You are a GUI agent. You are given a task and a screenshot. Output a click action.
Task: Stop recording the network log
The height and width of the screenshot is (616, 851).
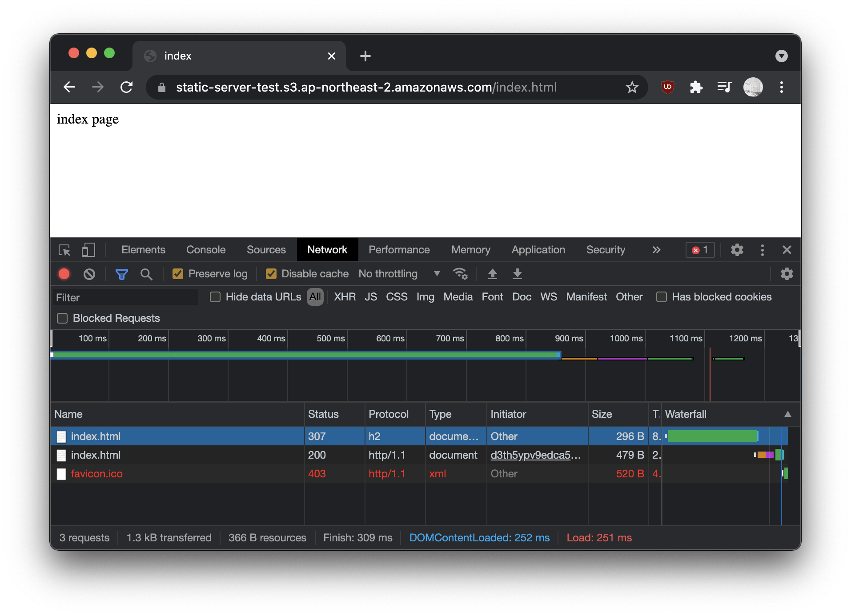64,274
